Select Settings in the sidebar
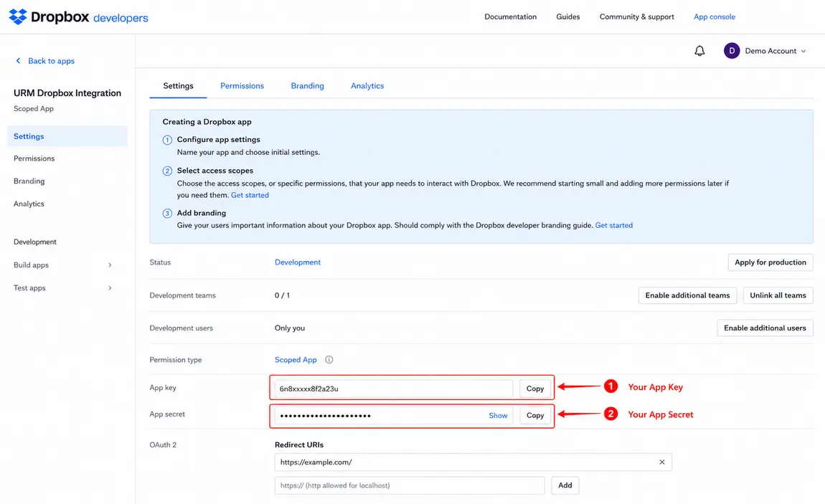Viewport: 825px width, 504px height. tap(67, 136)
